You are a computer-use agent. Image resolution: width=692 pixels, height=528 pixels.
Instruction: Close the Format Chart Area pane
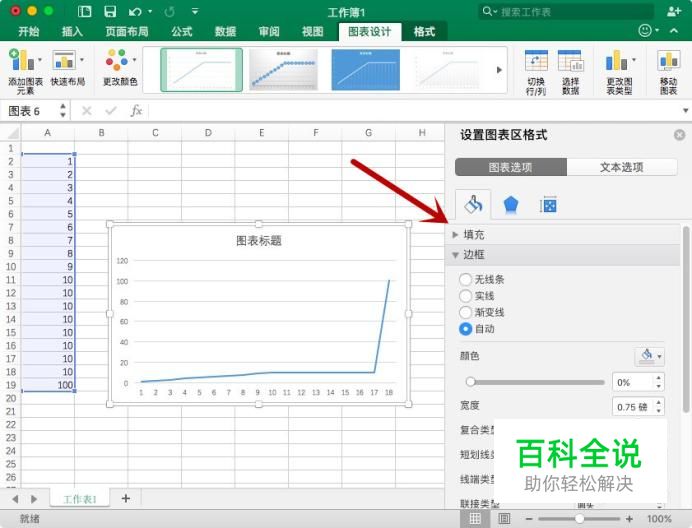tap(680, 135)
